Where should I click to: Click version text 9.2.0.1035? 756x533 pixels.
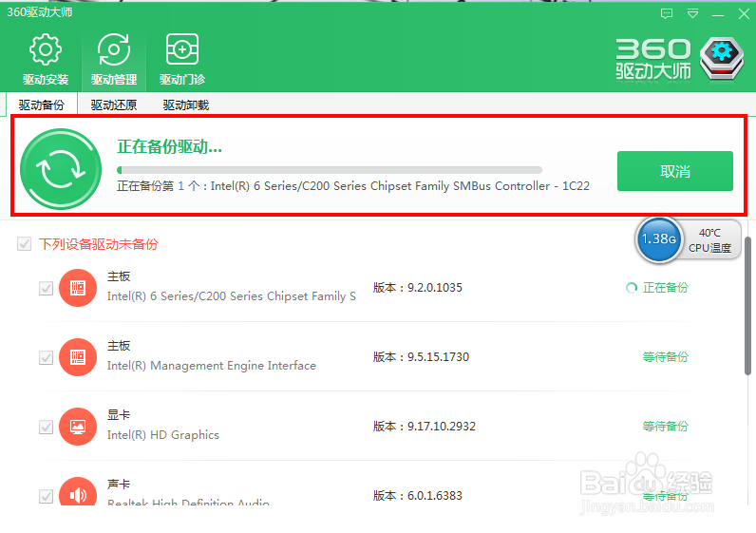[x=434, y=288]
